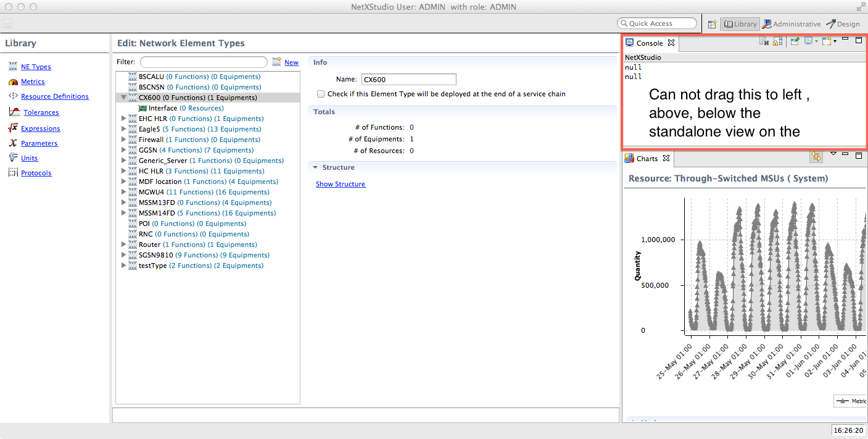Image resolution: width=868 pixels, height=439 pixels.
Task: Open the Protocols link
Action: (x=36, y=173)
